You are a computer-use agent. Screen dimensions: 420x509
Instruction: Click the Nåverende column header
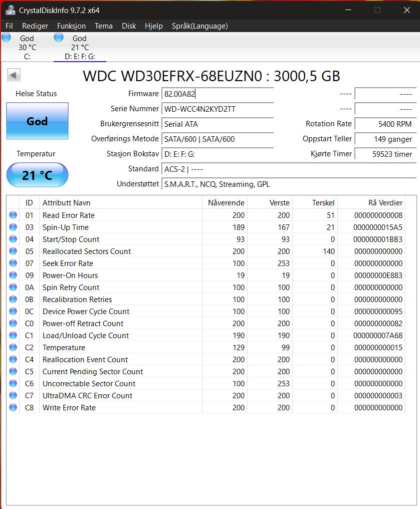point(225,202)
